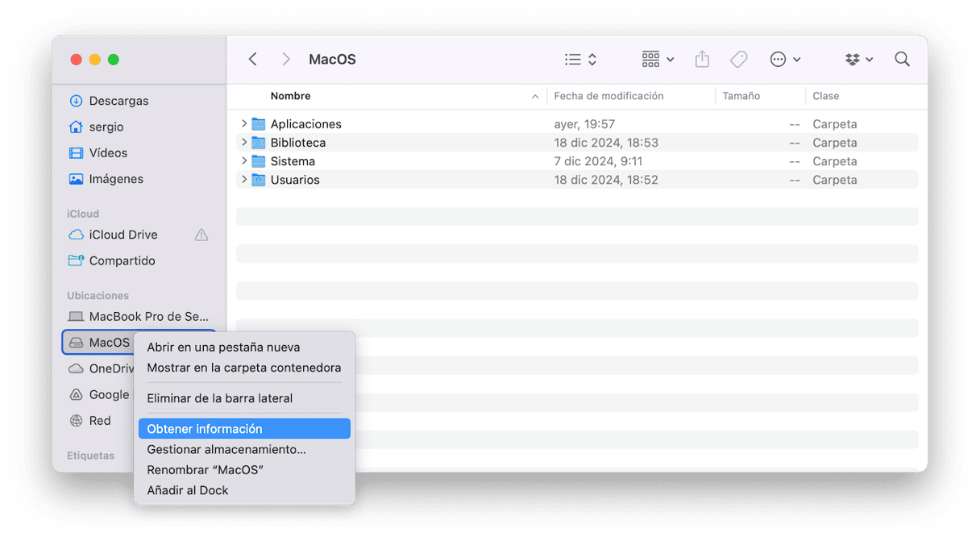Select the Usuarios row name
Viewport: 980px width, 541px height.
point(295,180)
